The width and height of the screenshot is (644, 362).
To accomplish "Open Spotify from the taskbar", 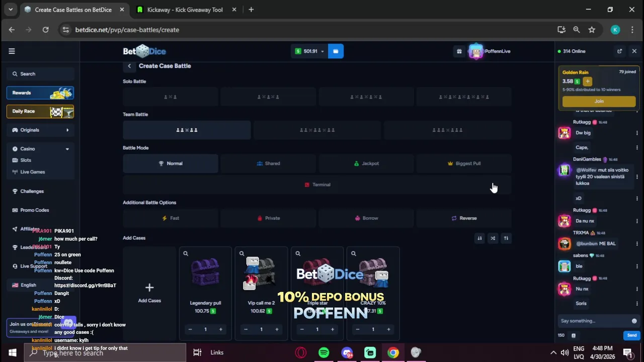I will pos(324,352).
